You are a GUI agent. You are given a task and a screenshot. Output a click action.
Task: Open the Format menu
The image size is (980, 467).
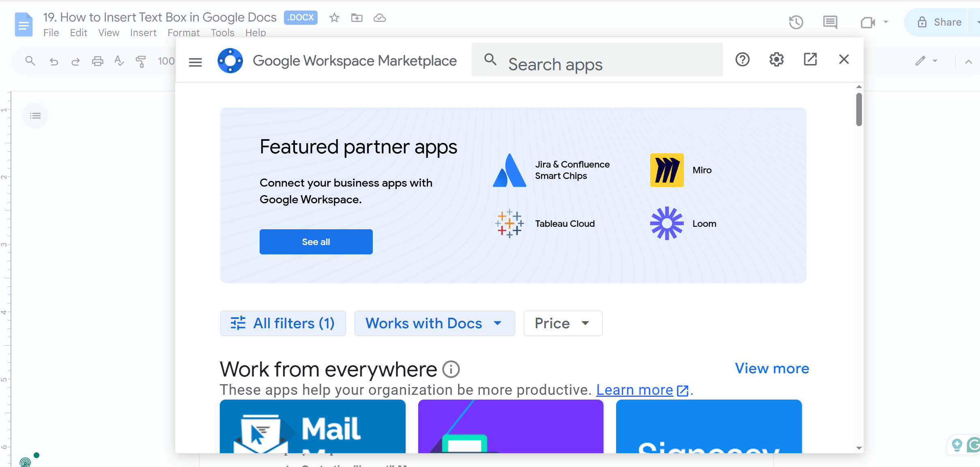[x=183, y=32]
